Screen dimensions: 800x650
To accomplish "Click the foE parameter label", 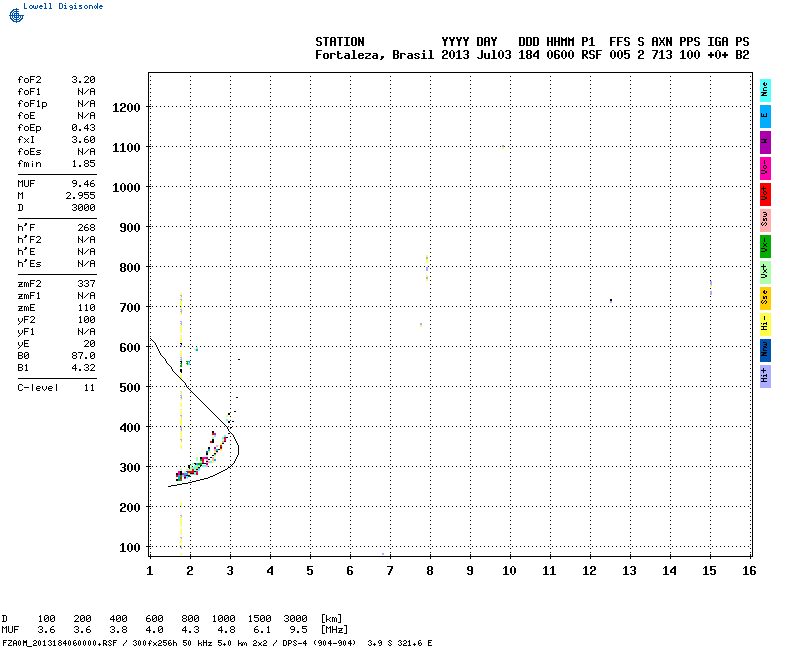I will [x=26, y=116].
